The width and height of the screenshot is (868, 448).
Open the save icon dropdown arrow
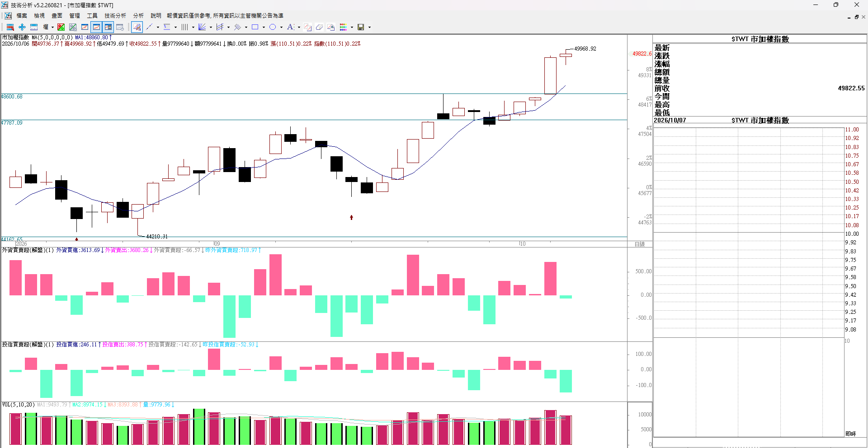click(369, 27)
